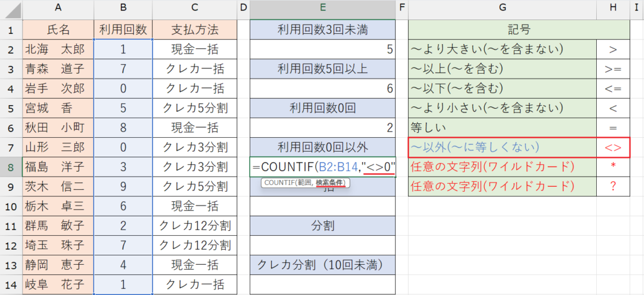Click result cell showing 6 in column E
The height and width of the screenshot is (295, 644).
[x=323, y=89]
